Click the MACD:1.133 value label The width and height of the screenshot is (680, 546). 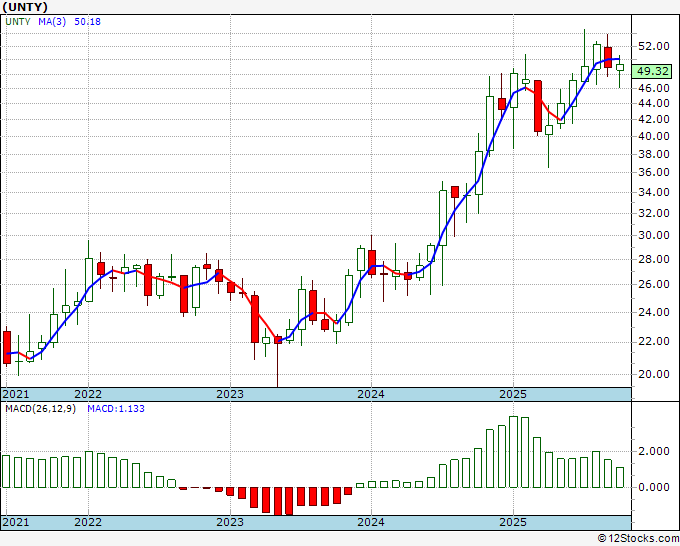(x=116, y=409)
